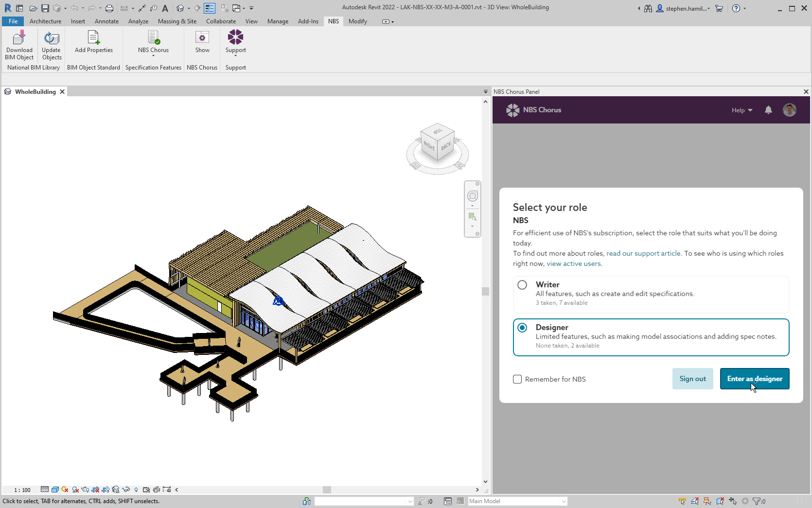Click the Print icon in quick access toolbar
812x508 pixels.
tap(109, 8)
